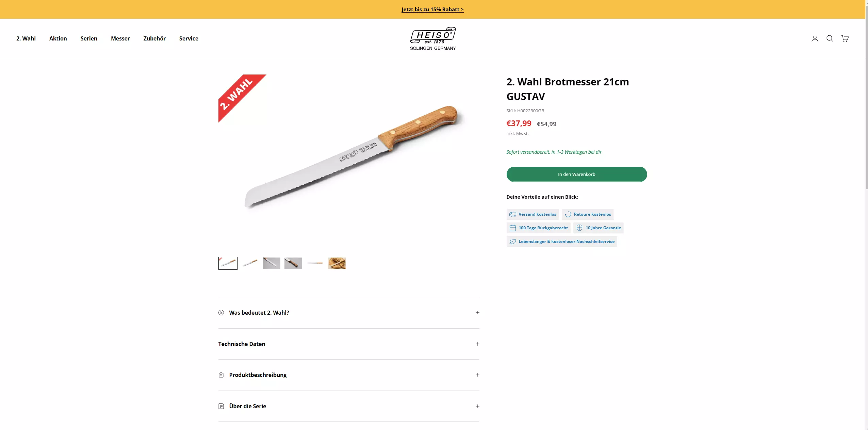Select the knife handle close-up thumbnail
868x430 pixels.
coord(293,263)
